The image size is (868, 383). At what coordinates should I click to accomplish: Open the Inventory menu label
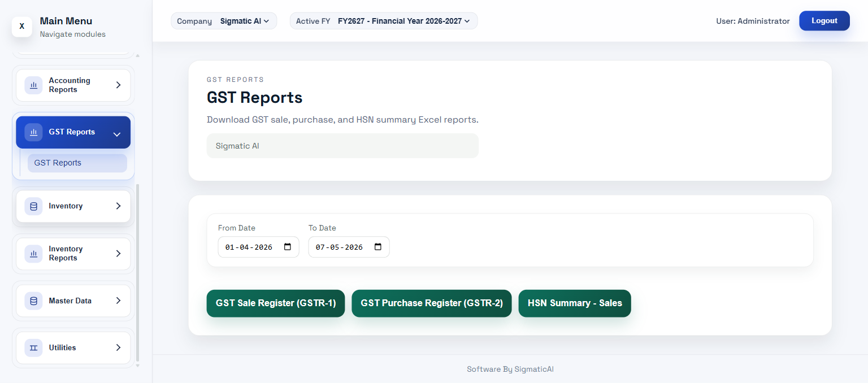tap(66, 206)
